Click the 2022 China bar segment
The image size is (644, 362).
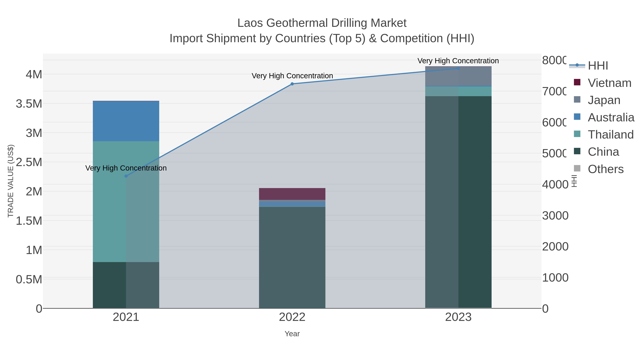(292, 258)
